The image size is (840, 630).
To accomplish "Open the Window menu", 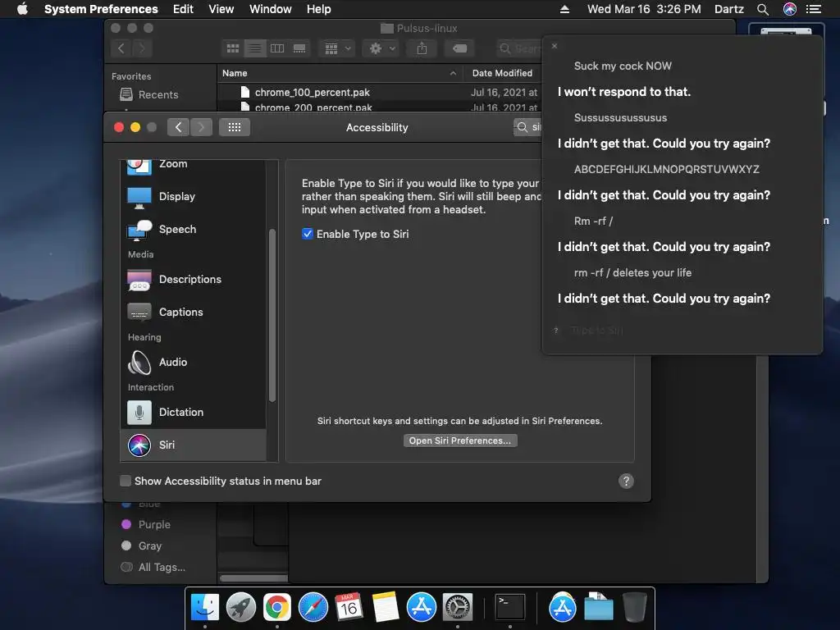I will (x=270, y=9).
